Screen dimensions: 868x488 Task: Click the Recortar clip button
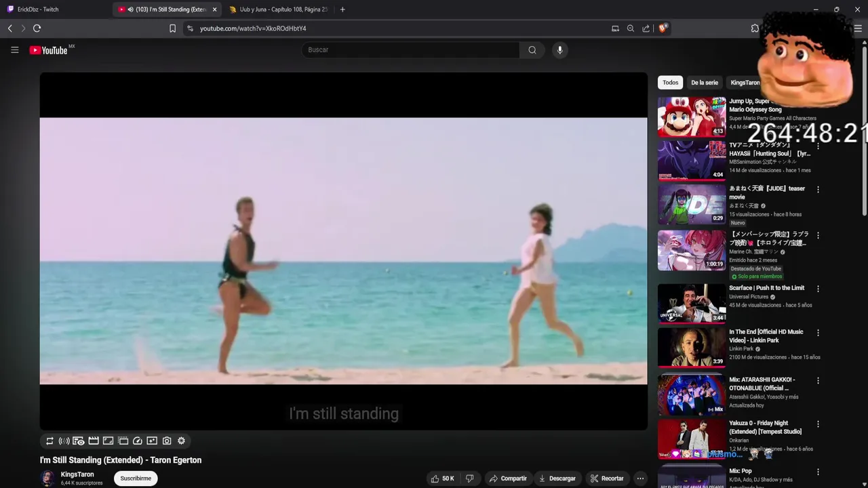click(x=607, y=479)
